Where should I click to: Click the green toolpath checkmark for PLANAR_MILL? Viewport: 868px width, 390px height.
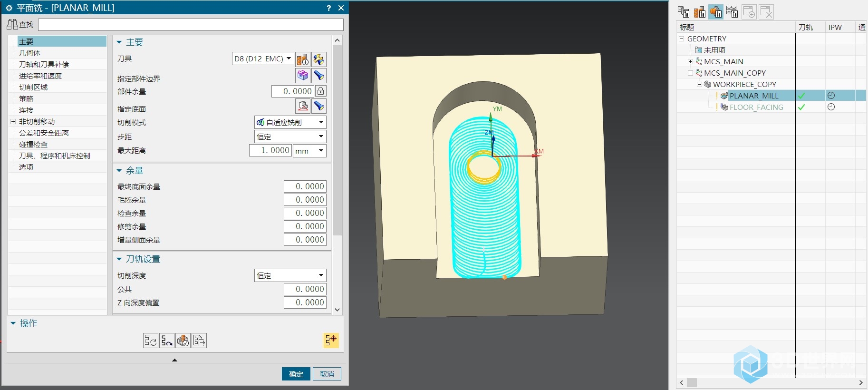(x=801, y=96)
